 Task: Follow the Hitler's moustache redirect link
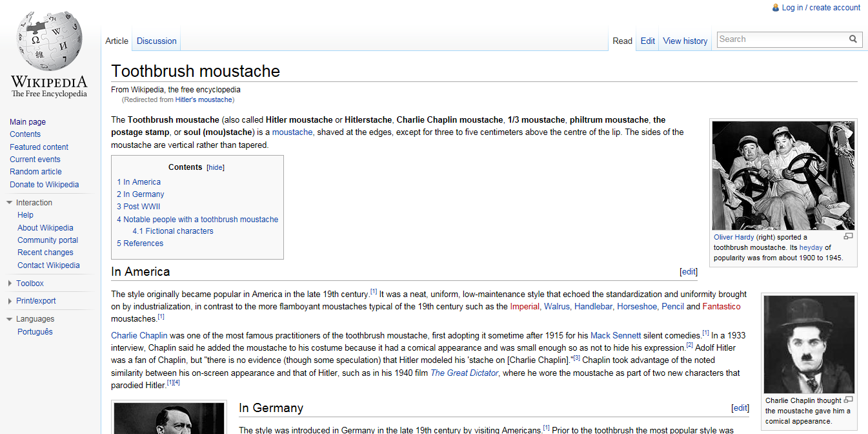tap(203, 100)
